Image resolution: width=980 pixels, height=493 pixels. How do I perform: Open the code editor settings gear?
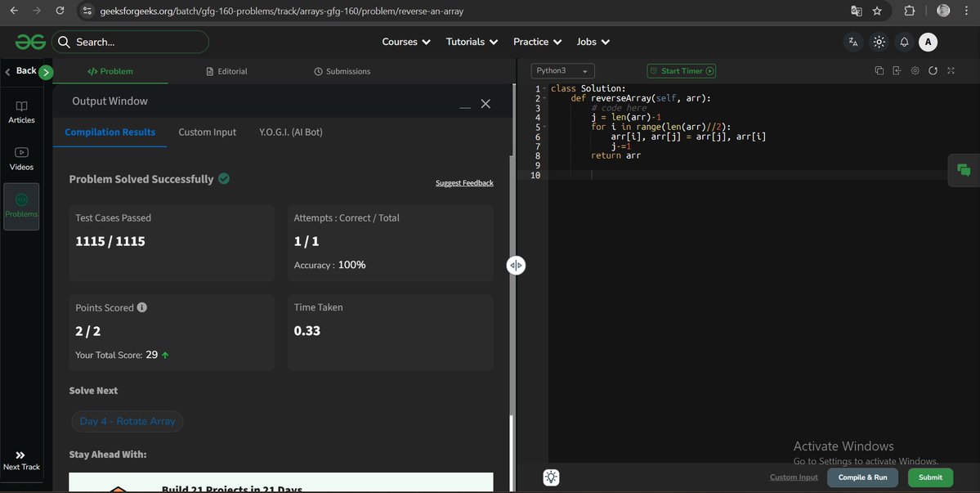pos(915,71)
